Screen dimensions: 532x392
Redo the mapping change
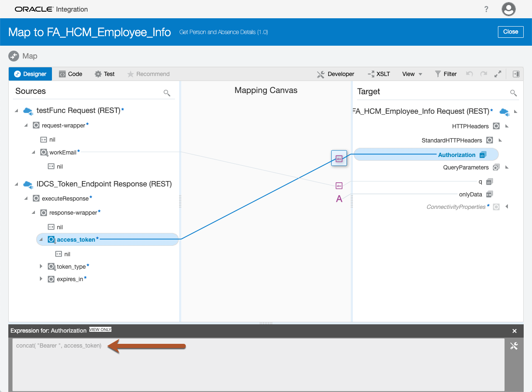click(x=483, y=74)
